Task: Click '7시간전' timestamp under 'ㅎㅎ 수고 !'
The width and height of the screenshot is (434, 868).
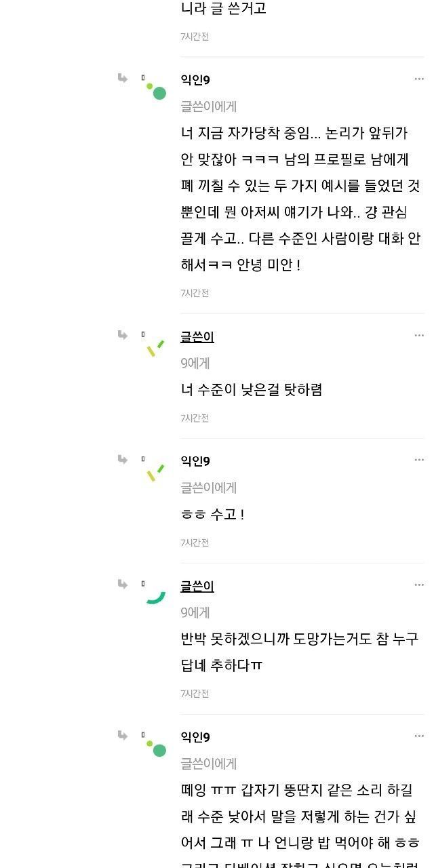Action: tap(195, 542)
